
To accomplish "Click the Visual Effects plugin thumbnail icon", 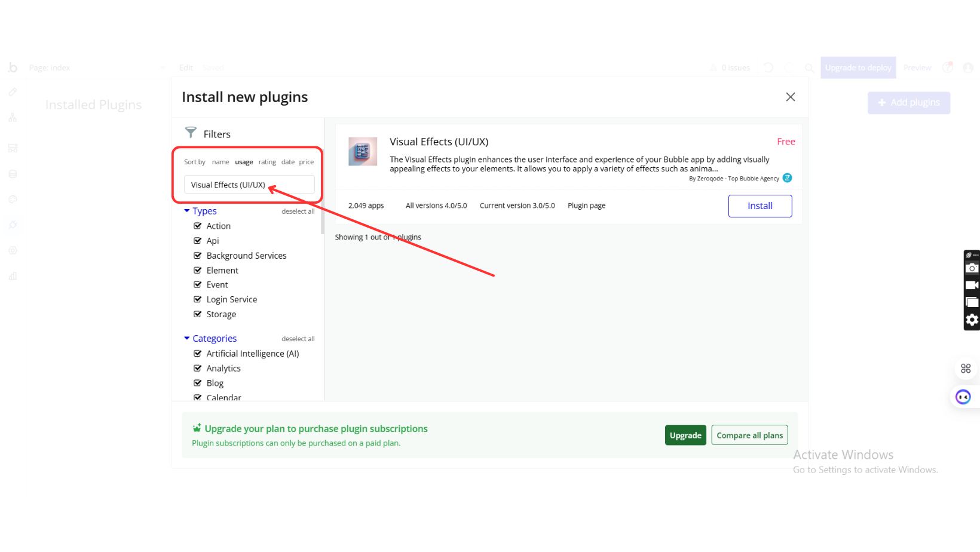I will pos(363,152).
